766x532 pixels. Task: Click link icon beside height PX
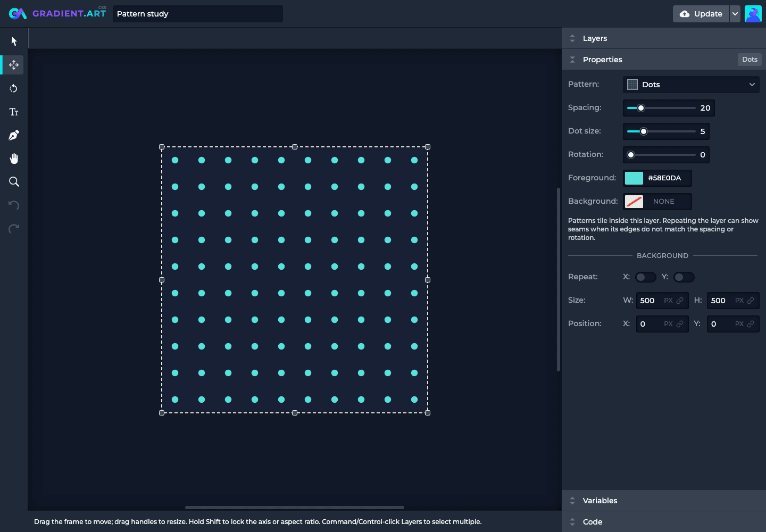[x=751, y=301]
